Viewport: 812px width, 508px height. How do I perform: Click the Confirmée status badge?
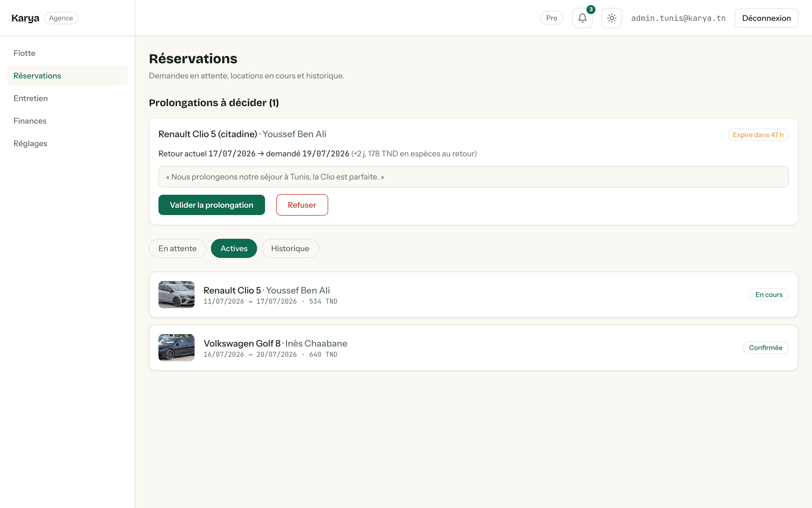coord(765,348)
